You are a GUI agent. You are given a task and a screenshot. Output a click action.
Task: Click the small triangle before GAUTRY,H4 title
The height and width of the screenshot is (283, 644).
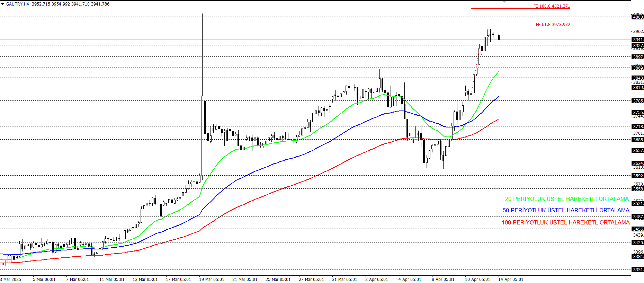click(x=3, y=4)
